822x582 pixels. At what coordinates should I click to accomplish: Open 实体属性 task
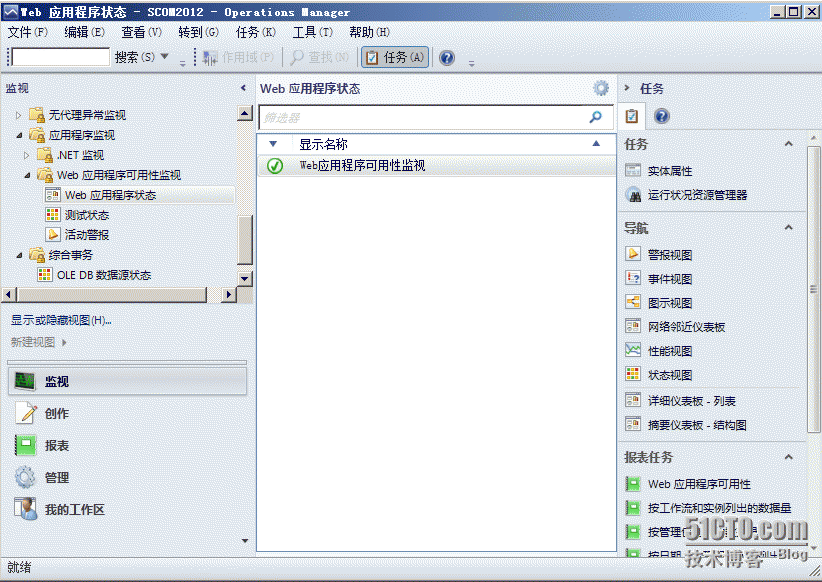[x=669, y=171]
